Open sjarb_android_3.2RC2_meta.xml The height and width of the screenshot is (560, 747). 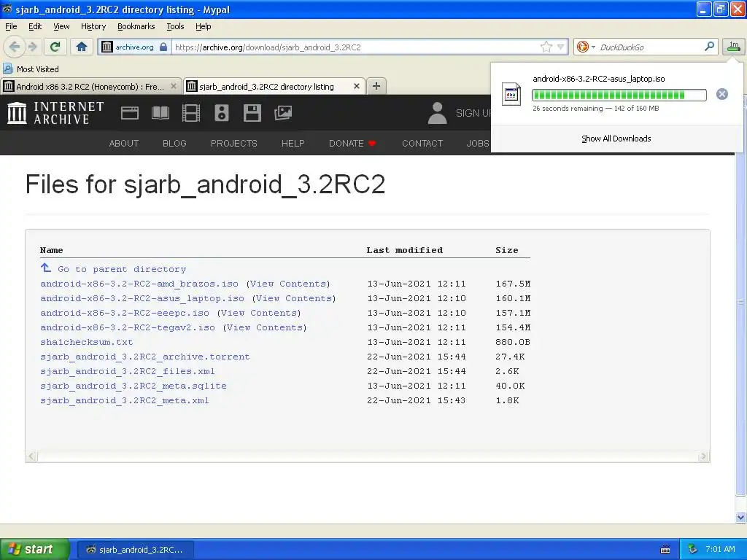coord(124,400)
